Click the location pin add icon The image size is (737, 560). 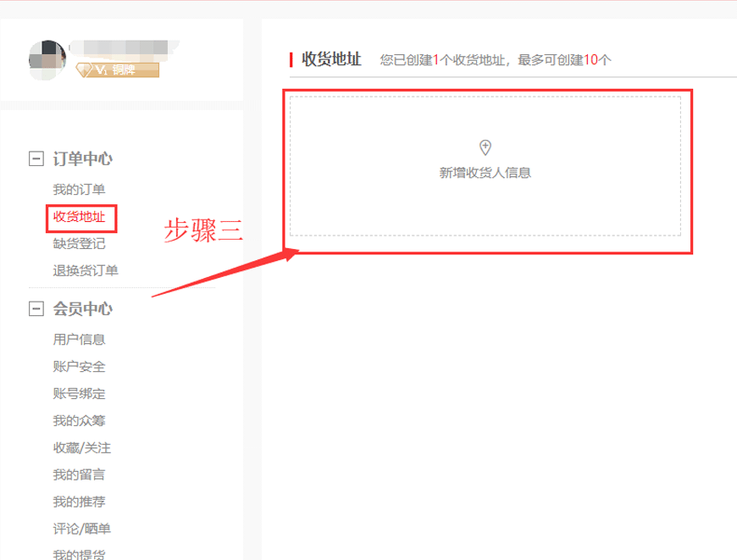(x=485, y=147)
